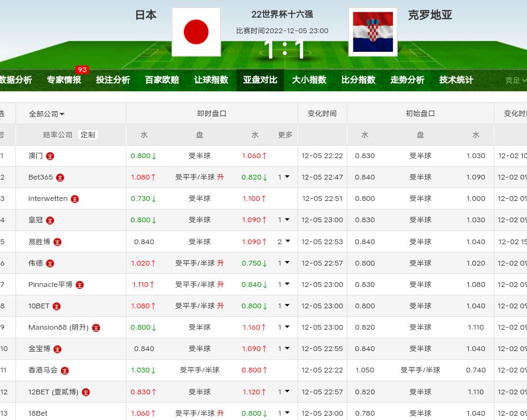This screenshot has height=420, width=527.
Task: Open the 竞足 dropdown in the navigation bar
Action: coord(516,80)
